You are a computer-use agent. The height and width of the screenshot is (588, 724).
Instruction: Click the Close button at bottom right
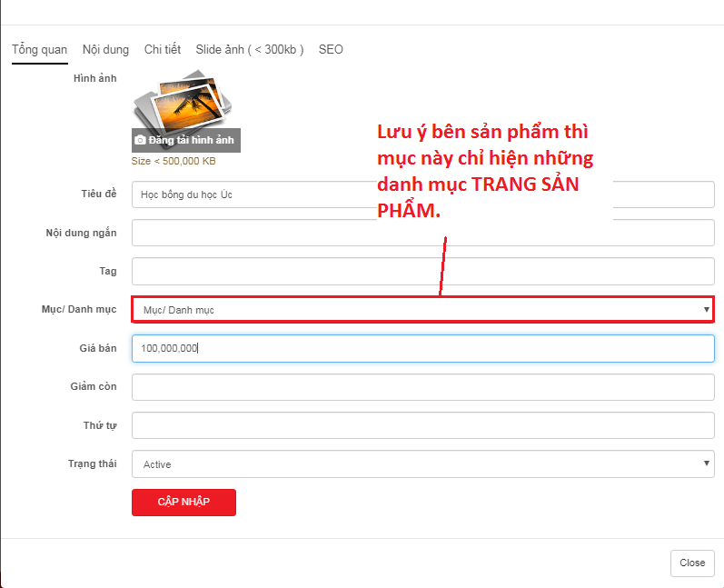691,563
